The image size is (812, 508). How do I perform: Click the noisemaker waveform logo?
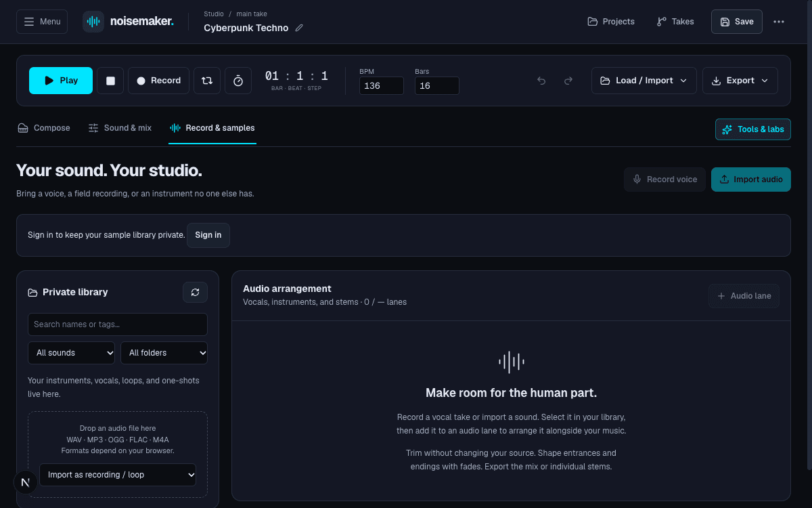click(93, 22)
